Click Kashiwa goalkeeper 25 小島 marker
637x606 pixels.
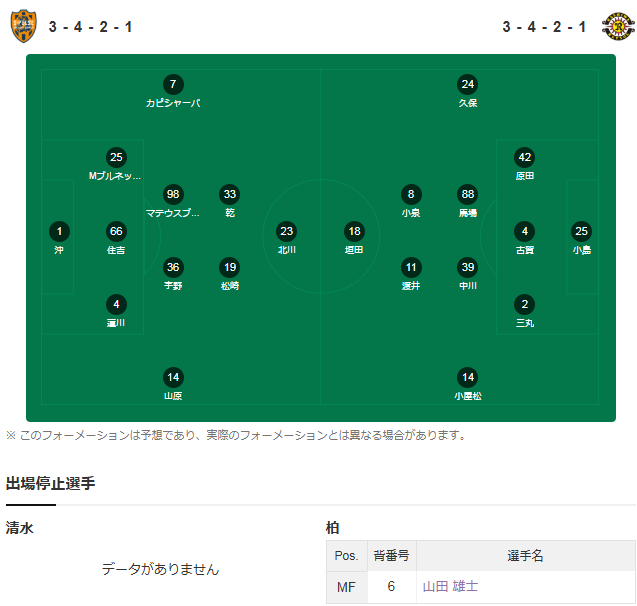tap(581, 232)
